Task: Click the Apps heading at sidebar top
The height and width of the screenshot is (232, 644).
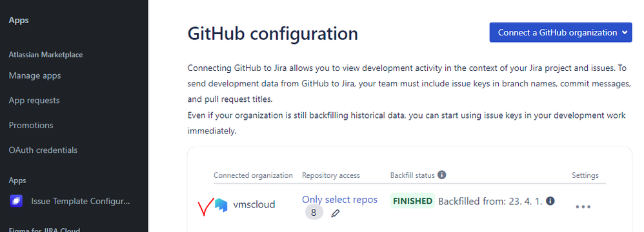Action: point(19,20)
